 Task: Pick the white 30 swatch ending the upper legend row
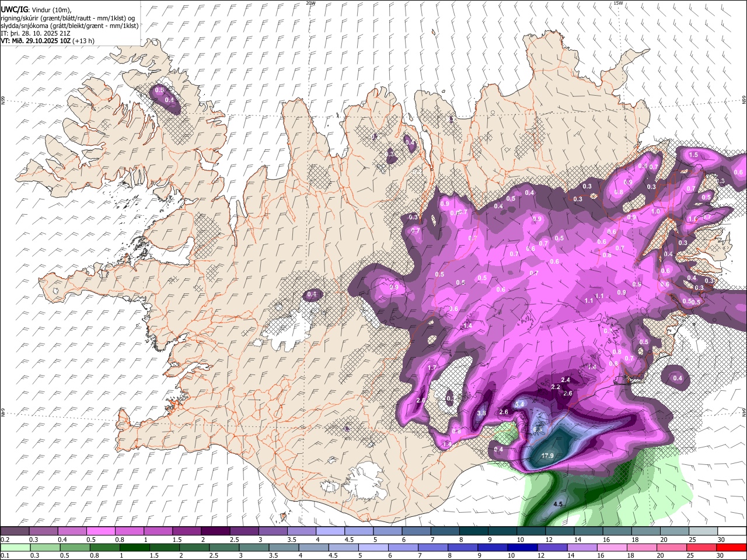[x=732, y=531]
